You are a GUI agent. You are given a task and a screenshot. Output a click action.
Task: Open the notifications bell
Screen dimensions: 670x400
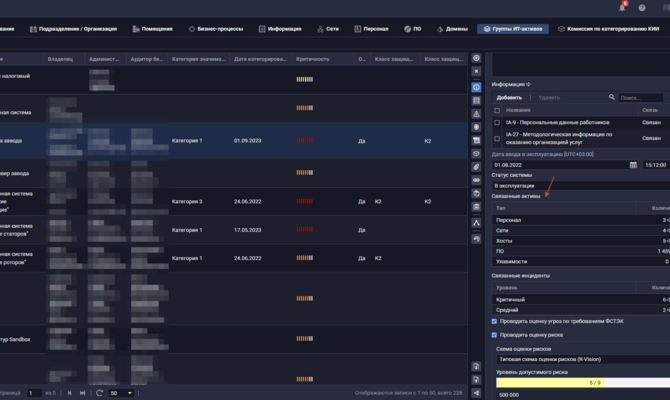pos(622,7)
